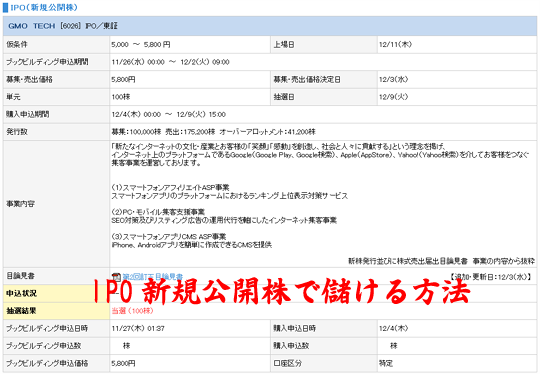Click the ブックビルディング申込期間 label
Image resolution: width=540 pixels, height=374 pixels.
(47, 62)
